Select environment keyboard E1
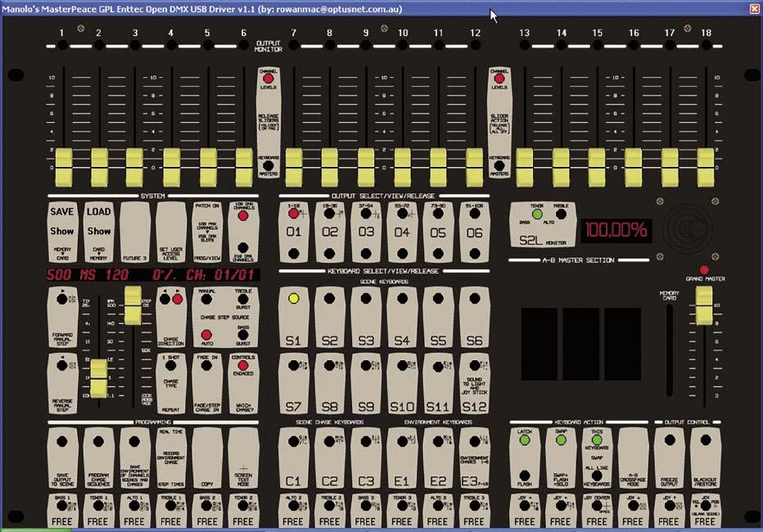The image size is (763, 532). [402, 458]
